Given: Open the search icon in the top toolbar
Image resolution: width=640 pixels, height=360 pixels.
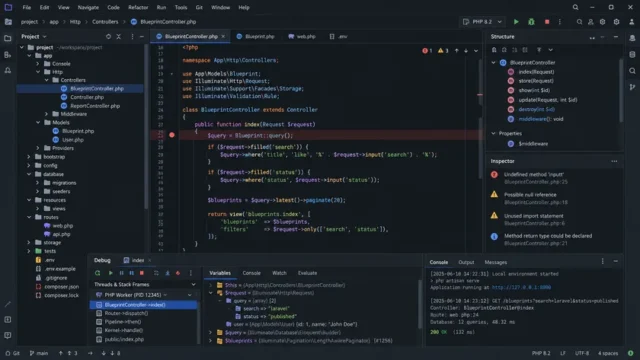Looking at the screenshot, I should [x=579, y=22].
